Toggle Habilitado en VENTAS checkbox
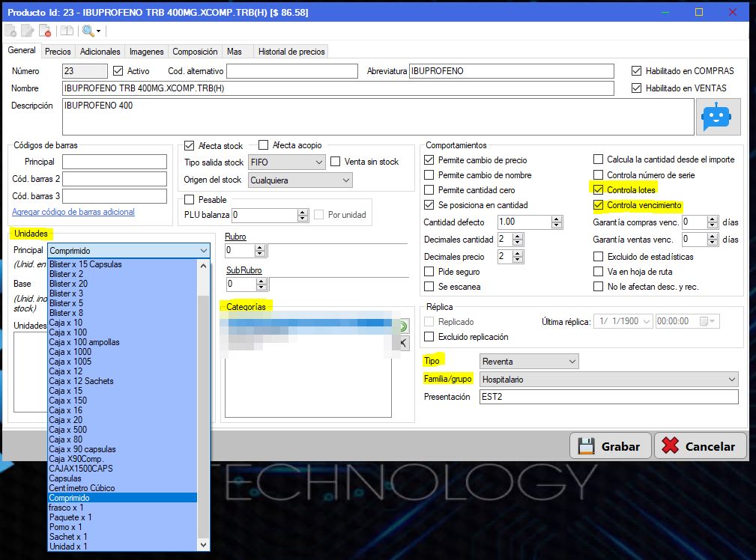This screenshot has width=756, height=560. 636,88
